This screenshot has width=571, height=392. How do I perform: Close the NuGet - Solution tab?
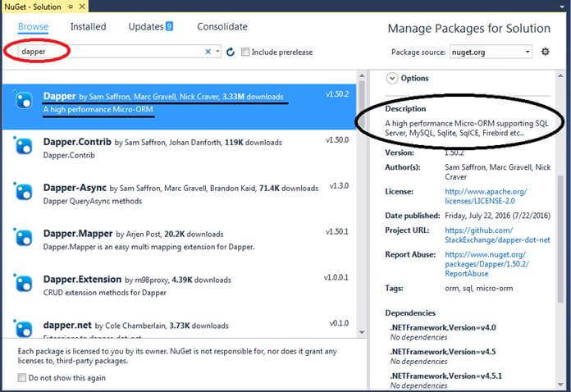point(82,7)
